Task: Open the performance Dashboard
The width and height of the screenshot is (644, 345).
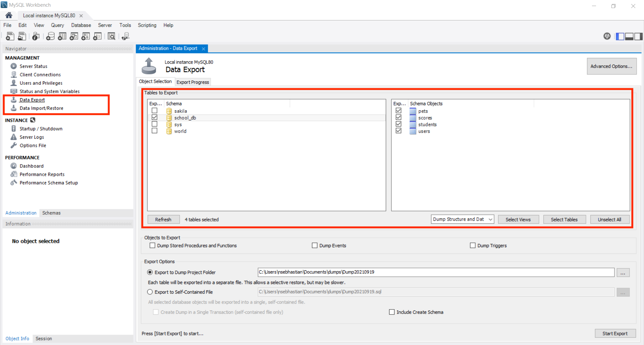Action: pos(32,166)
